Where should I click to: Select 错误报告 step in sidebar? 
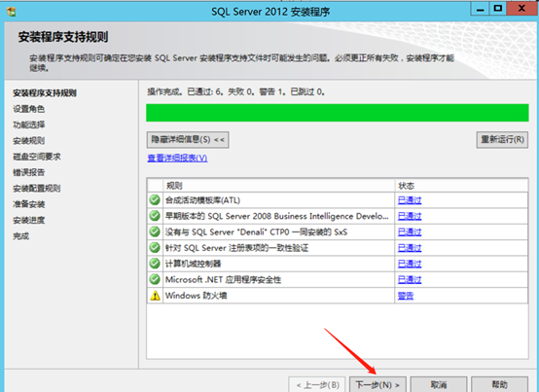pyautogui.click(x=29, y=172)
